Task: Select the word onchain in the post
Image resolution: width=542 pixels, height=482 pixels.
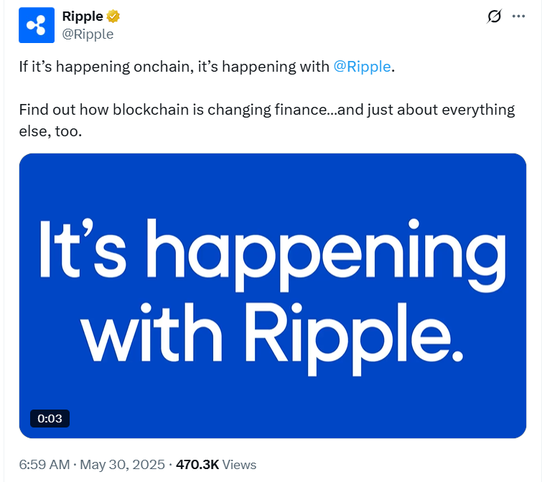Action: pos(163,67)
